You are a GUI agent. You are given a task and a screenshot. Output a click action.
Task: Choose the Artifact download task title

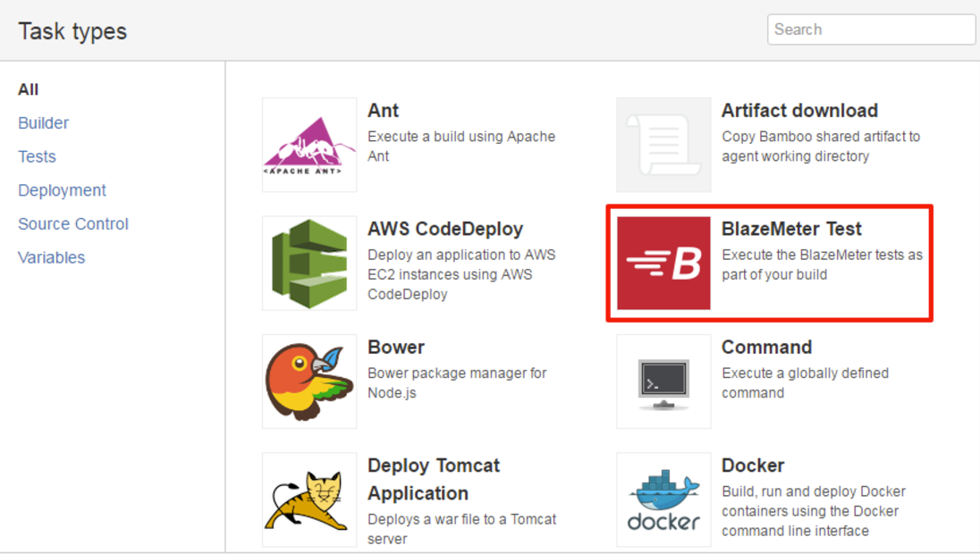799,111
